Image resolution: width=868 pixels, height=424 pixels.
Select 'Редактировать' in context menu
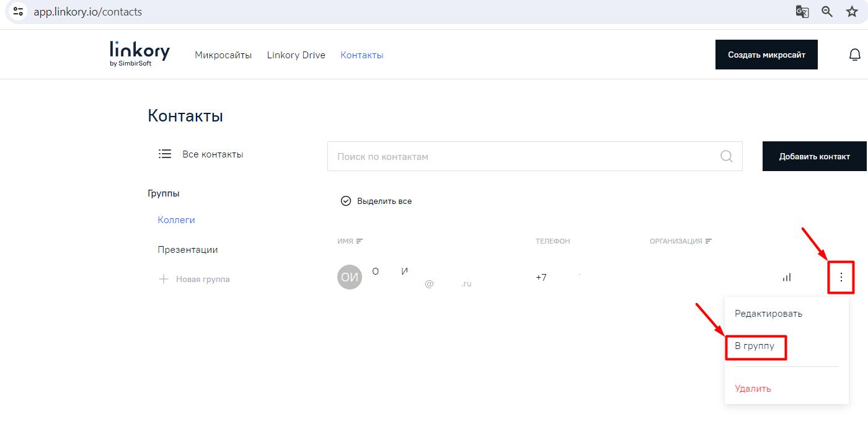[768, 314]
